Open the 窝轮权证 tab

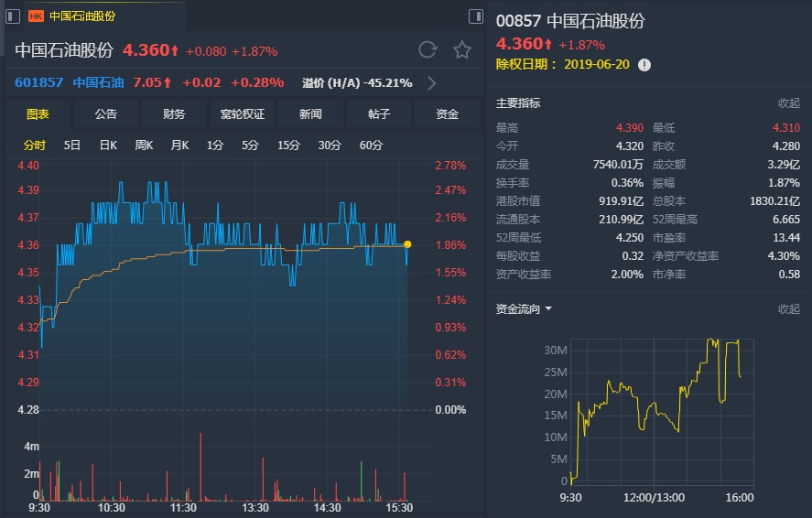point(243,113)
